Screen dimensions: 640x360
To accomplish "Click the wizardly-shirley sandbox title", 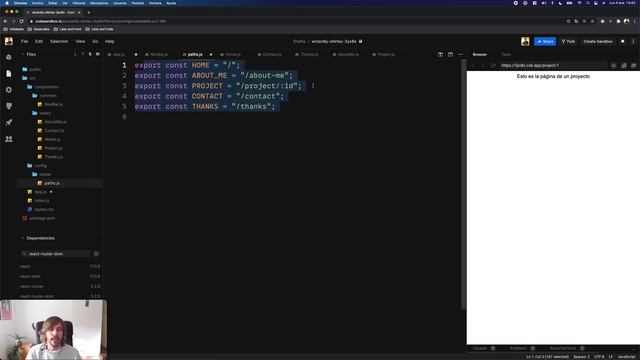I will (334, 41).
